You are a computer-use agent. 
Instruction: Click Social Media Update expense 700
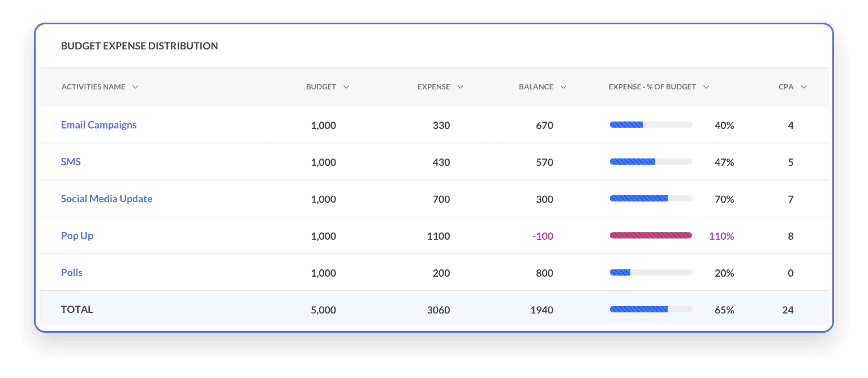pos(441,199)
